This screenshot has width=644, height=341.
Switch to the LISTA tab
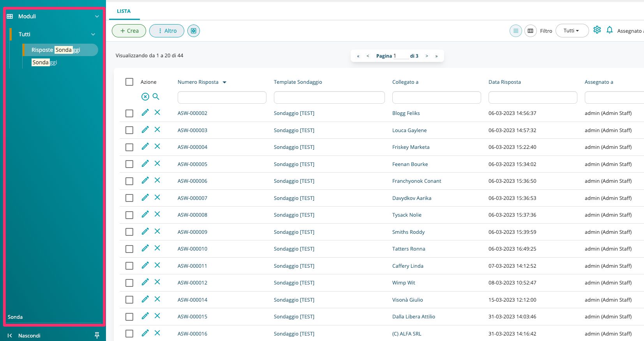coord(124,11)
